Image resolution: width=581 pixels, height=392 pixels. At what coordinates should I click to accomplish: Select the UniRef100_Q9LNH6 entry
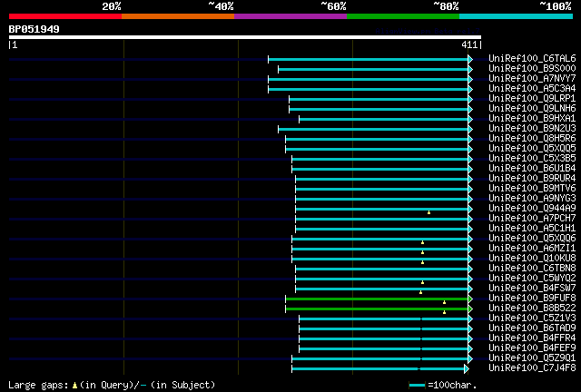532,108
